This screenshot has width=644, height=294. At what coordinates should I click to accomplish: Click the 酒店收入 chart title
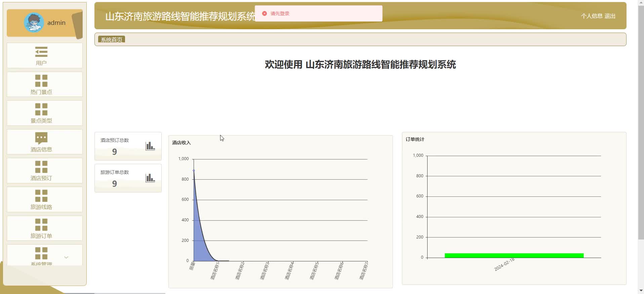pos(182,143)
